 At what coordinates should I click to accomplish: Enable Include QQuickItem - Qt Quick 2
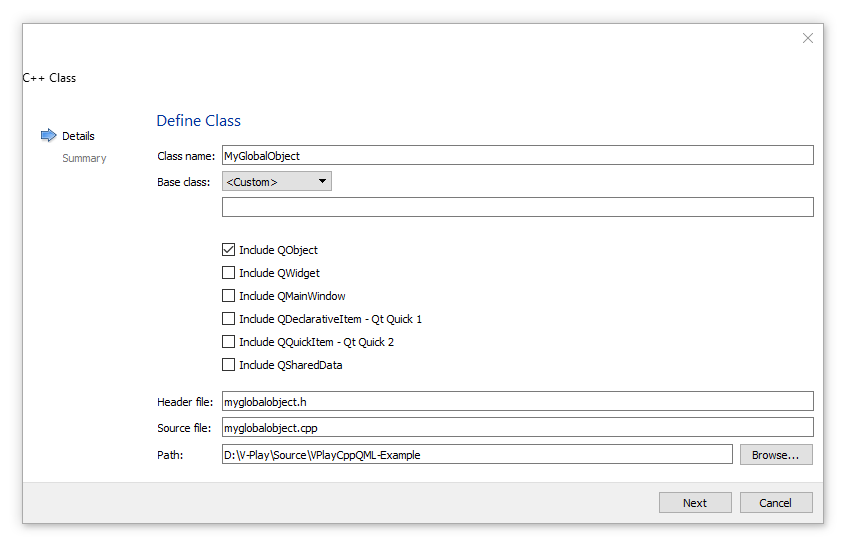[228, 342]
